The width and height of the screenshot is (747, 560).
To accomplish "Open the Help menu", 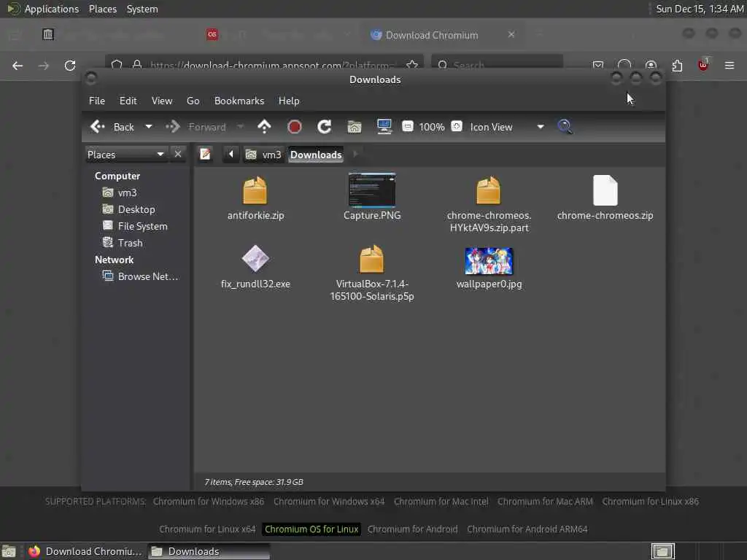I will click(289, 101).
